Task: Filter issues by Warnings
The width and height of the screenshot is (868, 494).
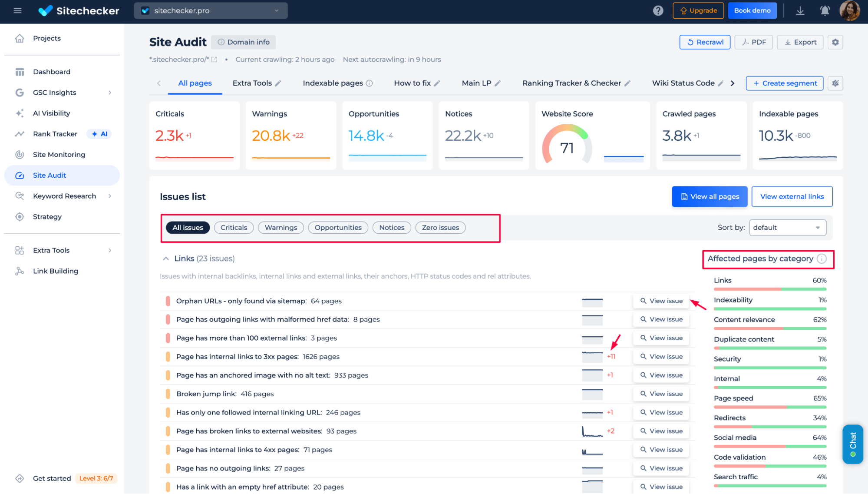Action: [281, 227]
